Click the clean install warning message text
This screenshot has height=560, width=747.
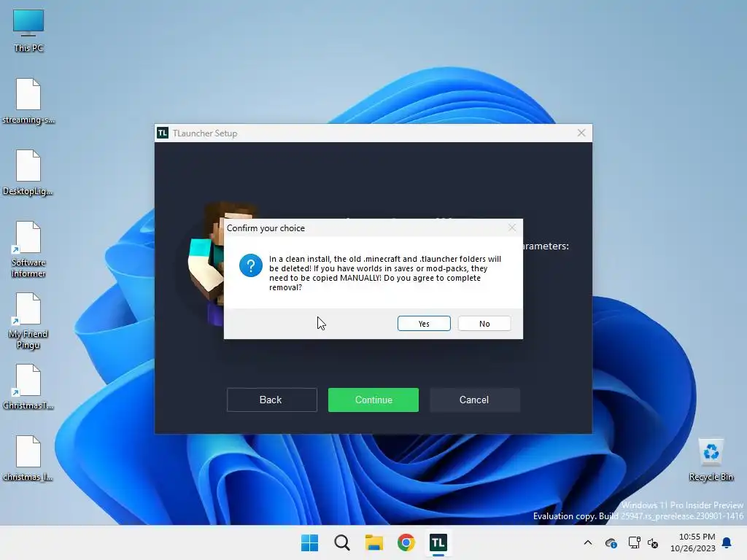coord(385,273)
